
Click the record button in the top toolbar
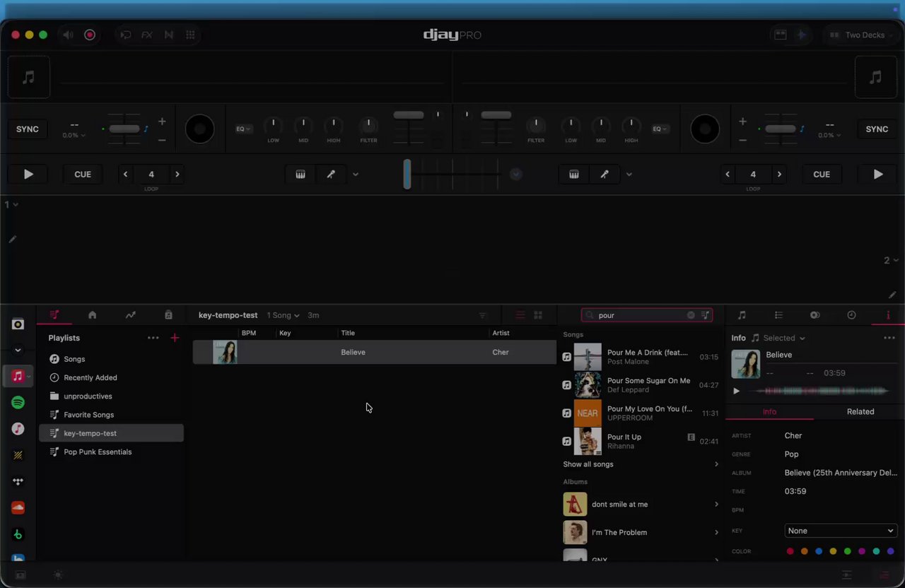coord(90,35)
